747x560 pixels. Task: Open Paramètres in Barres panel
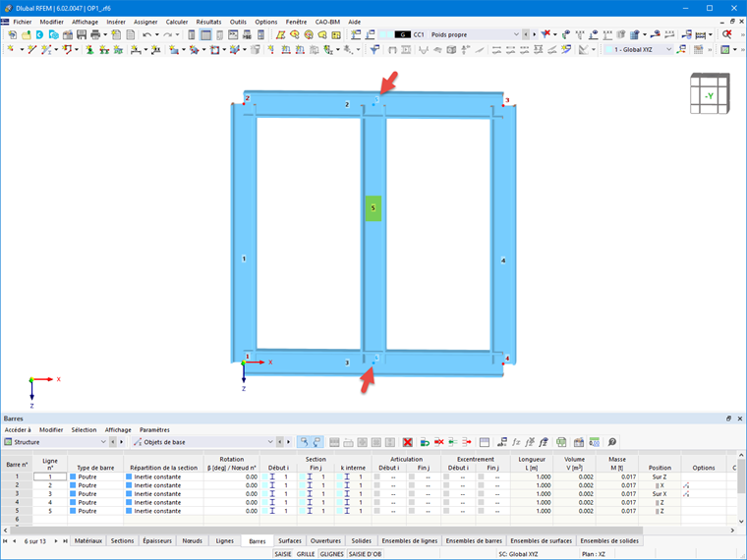click(154, 430)
